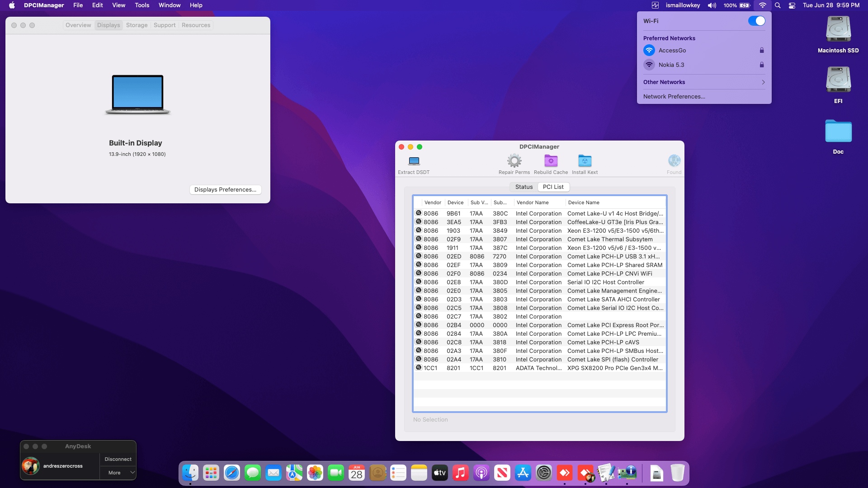Click the Extract DSDT toolbar icon
The width and height of the screenshot is (868, 488).
coord(414,161)
